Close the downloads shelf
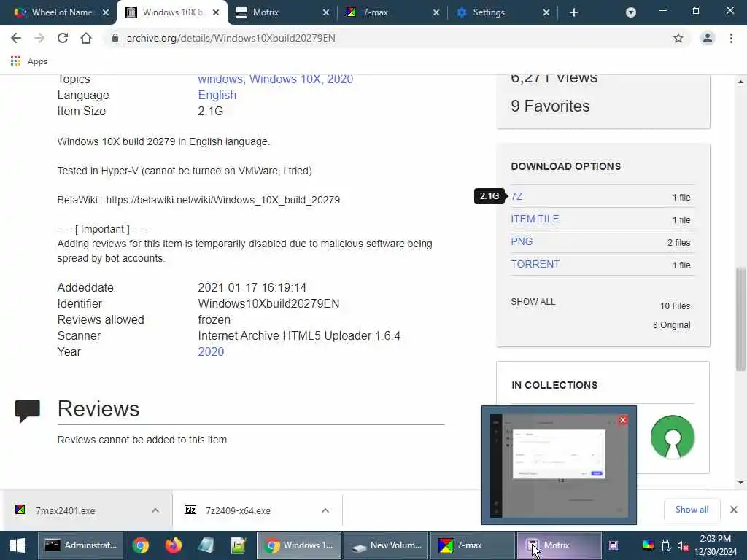This screenshot has width=747, height=560. 734,510
